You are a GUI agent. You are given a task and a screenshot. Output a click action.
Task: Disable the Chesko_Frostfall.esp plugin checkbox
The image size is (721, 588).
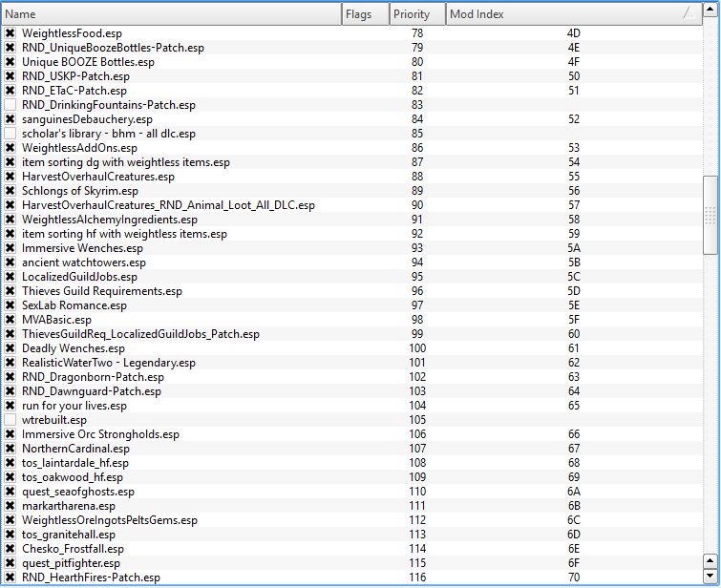11,549
